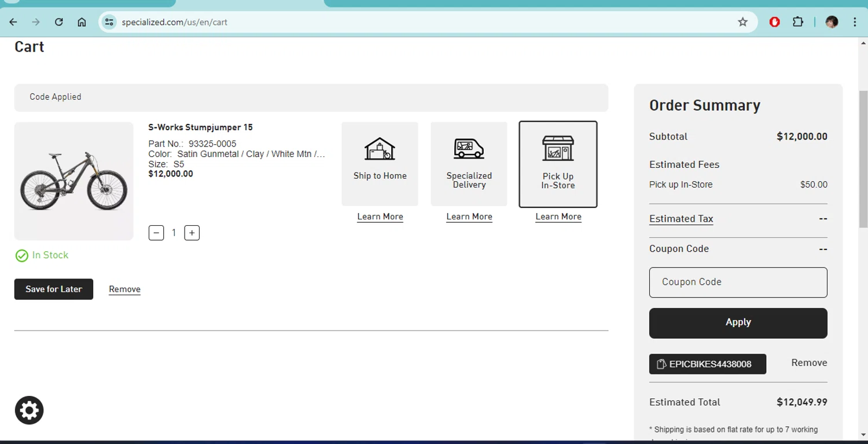The width and height of the screenshot is (868, 444).
Task: Click the Code Applied notification text
Action: 56,97
